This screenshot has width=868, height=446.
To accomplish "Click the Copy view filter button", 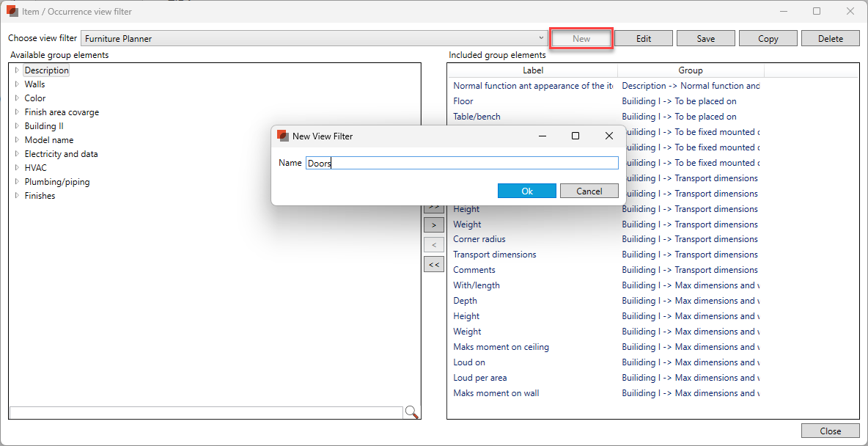I will click(768, 39).
